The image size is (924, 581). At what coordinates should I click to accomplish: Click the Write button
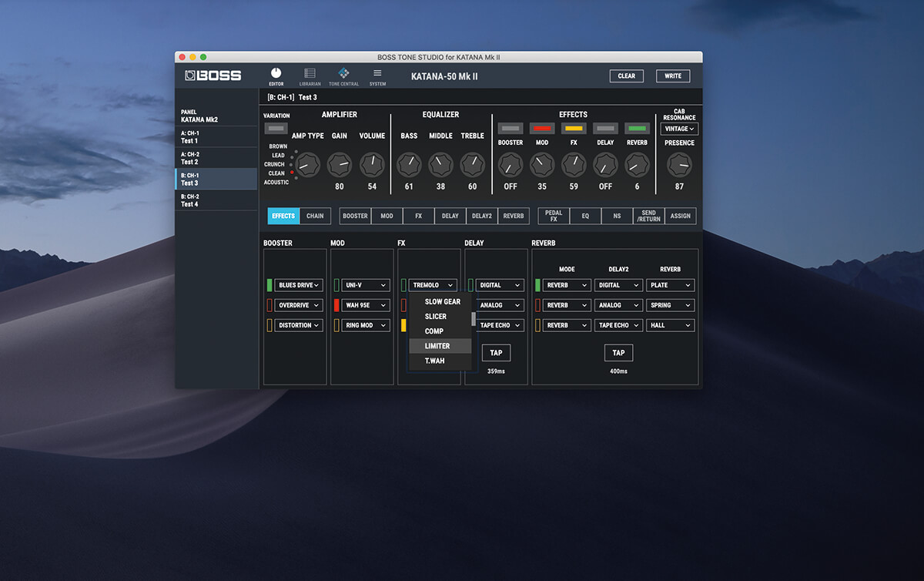pos(673,76)
